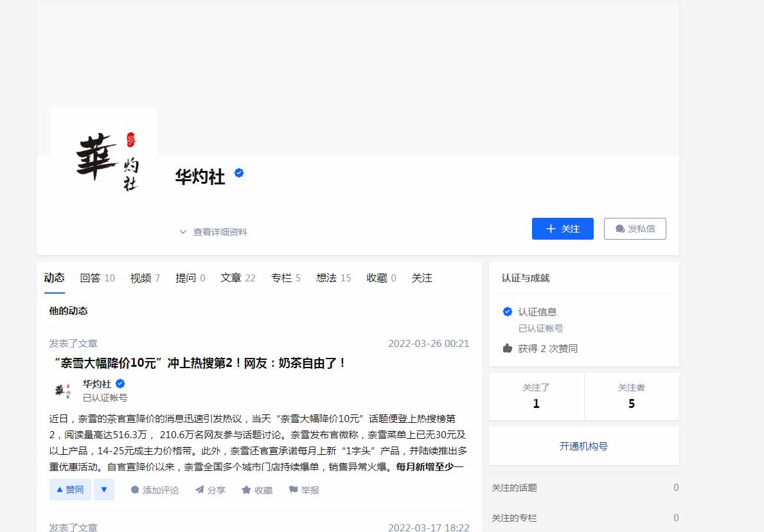This screenshot has width=764, height=532.
Task: Switch to the 动态 tab
Action: pyautogui.click(x=54, y=278)
